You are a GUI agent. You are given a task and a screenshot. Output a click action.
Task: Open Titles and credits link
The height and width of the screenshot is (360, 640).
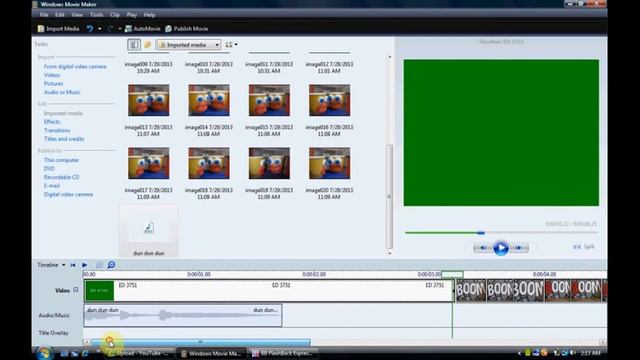click(64, 139)
